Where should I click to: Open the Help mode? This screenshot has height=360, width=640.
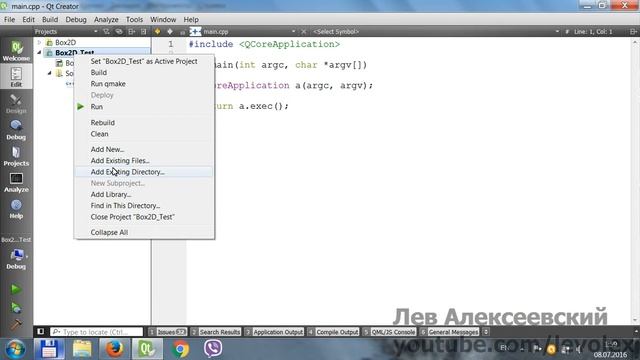coord(16,209)
